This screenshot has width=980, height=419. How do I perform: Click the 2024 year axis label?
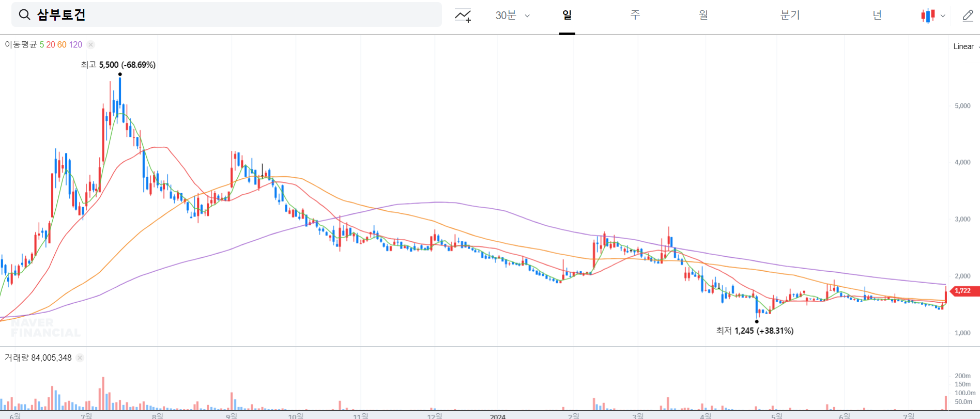[498, 416]
